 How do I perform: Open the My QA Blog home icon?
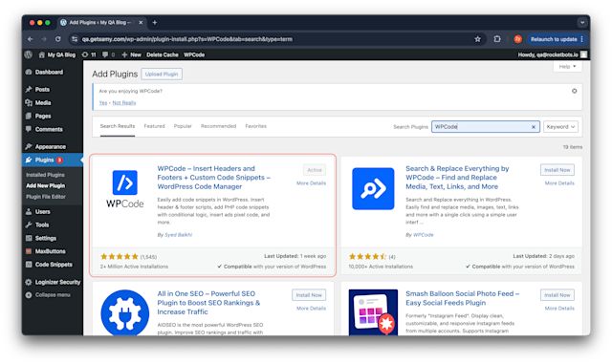(42, 55)
